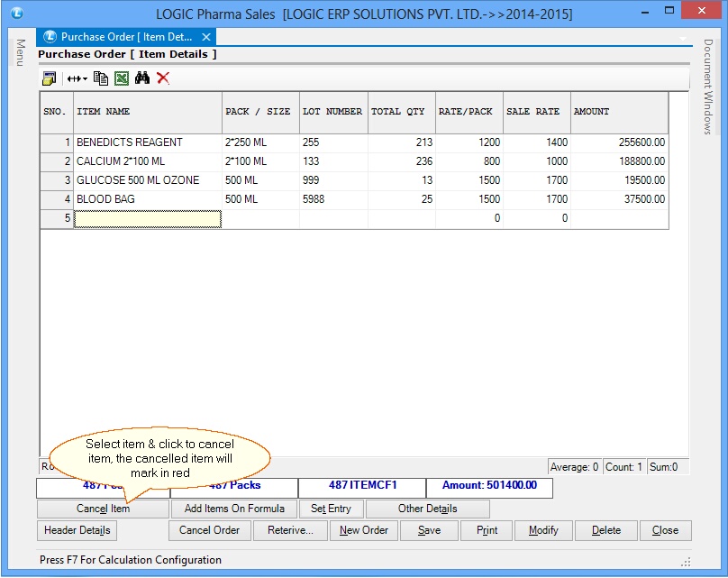The height and width of the screenshot is (578, 728).
Task: Click the 2*250 ML pack size cell
Action: coord(261,142)
